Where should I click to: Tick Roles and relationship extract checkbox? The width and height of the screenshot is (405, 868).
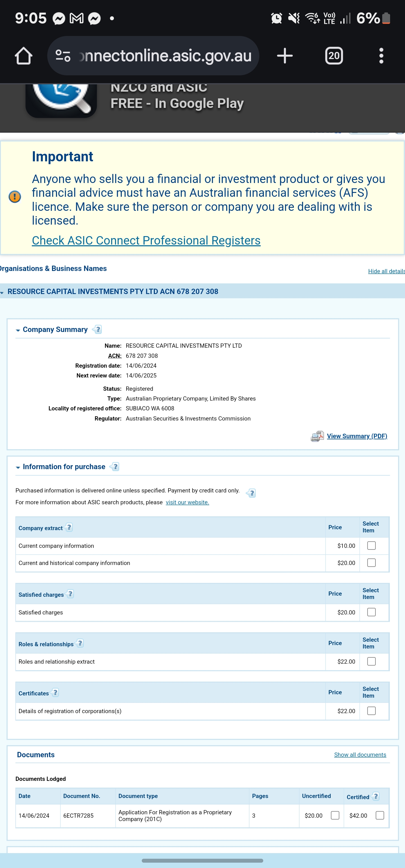(x=372, y=661)
